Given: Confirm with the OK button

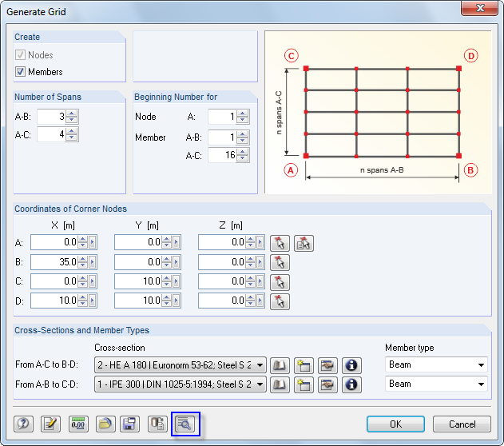Looking at the screenshot, I should [395, 424].
